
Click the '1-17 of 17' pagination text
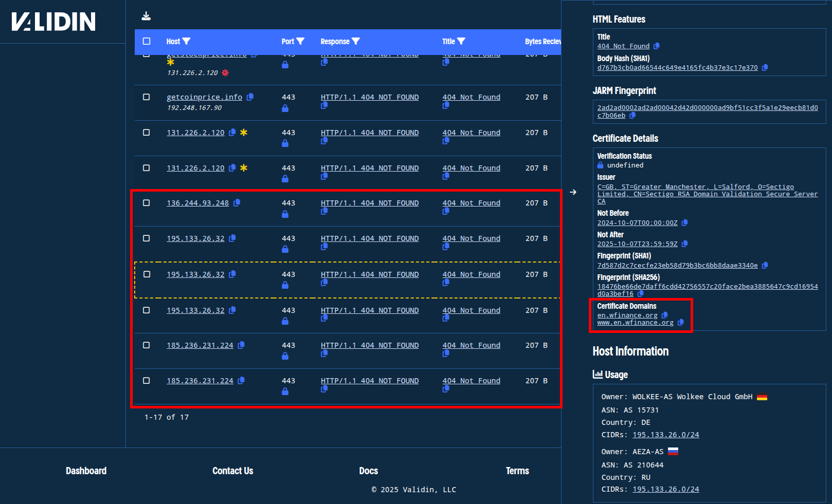(x=167, y=417)
